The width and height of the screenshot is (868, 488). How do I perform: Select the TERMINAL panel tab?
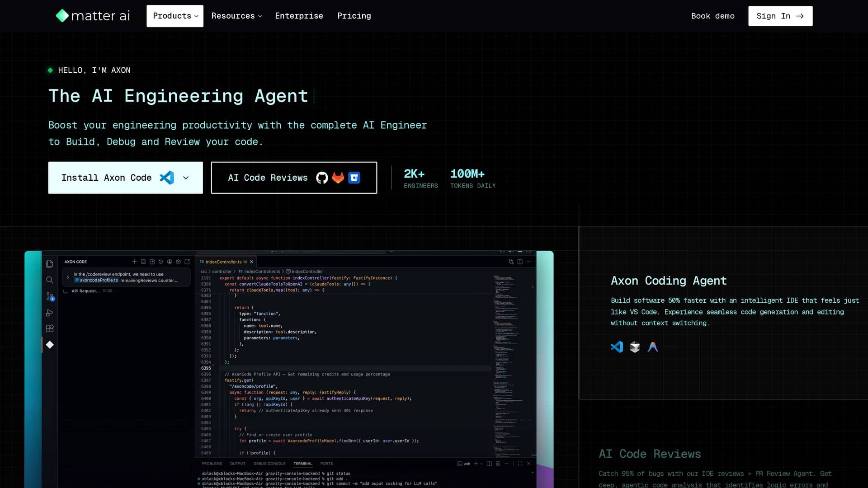[x=303, y=464]
